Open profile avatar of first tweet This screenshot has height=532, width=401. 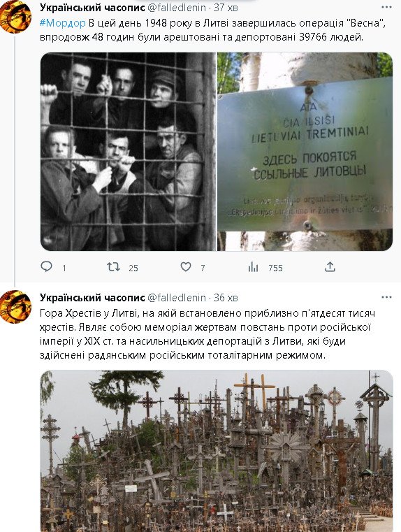click(15, 17)
